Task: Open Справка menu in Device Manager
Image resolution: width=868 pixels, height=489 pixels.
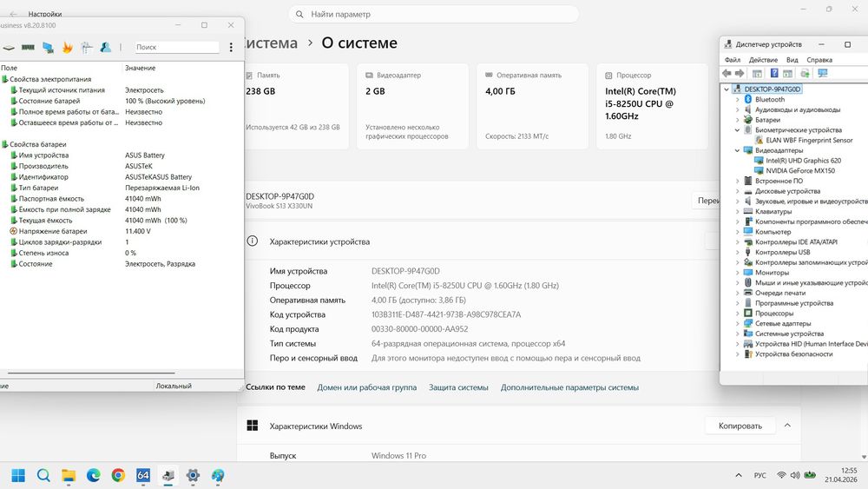Action: (x=819, y=60)
